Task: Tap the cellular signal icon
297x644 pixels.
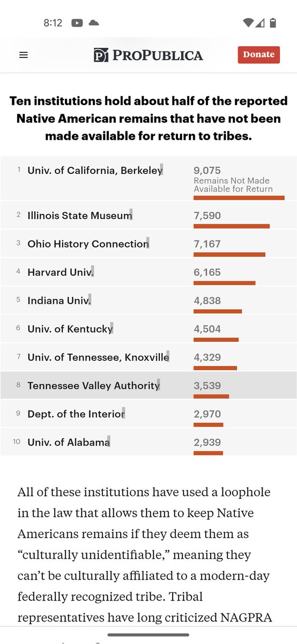Action: pos(260,23)
